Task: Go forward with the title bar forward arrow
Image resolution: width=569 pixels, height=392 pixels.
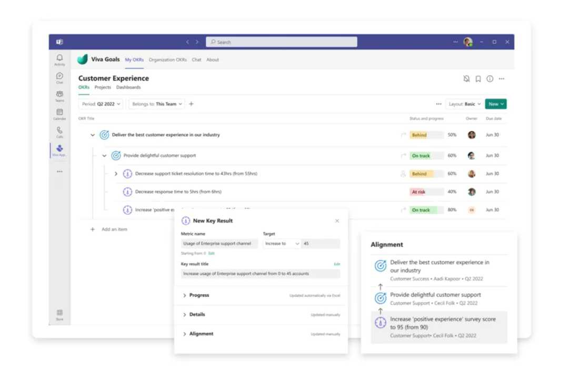Action: pyautogui.click(x=197, y=42)
